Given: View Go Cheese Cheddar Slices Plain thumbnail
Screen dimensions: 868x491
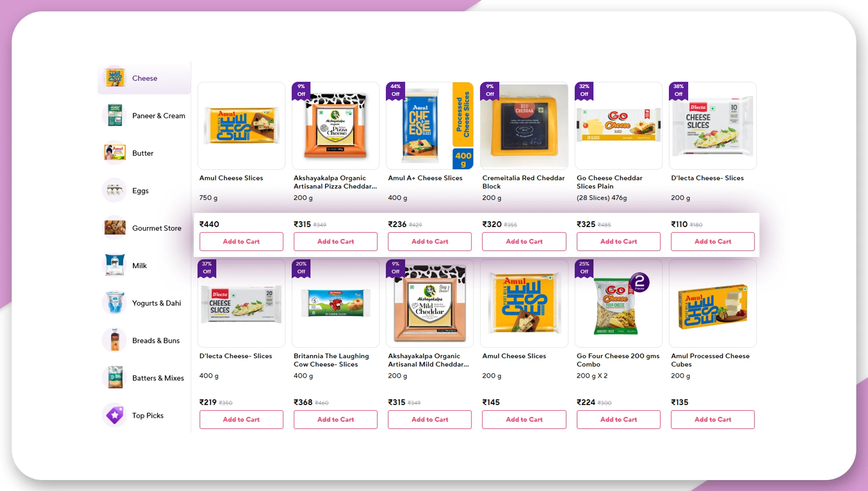Looking at the screenshot, I should pos(618,126).
